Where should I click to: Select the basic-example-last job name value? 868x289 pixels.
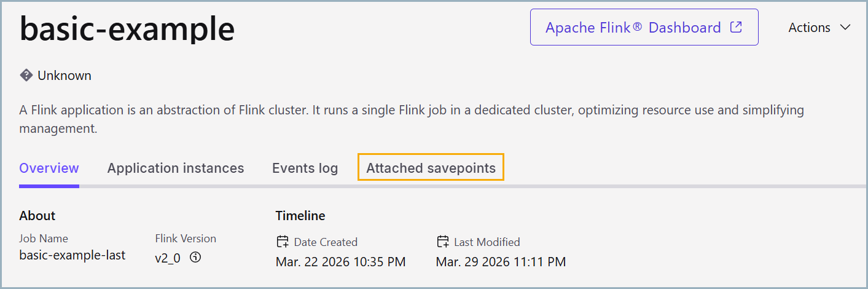tap(72, 255)
